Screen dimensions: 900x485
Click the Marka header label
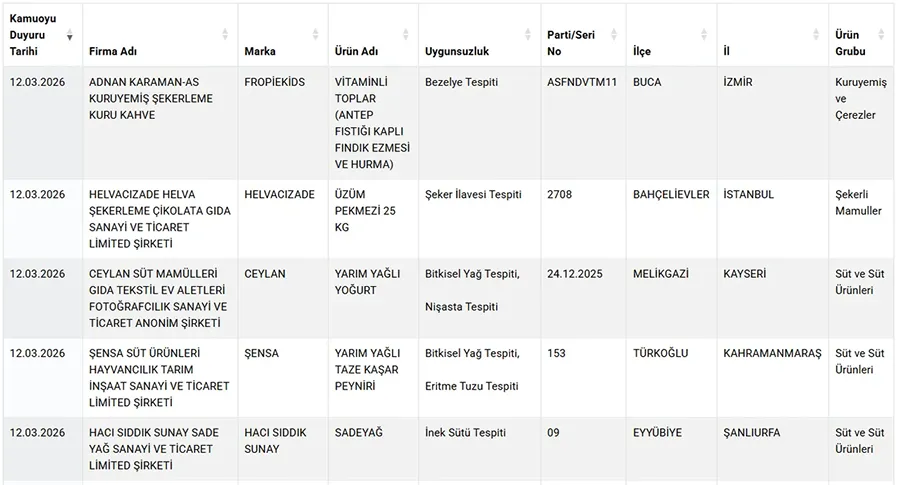pyautogui.click(x=260, y=51)
